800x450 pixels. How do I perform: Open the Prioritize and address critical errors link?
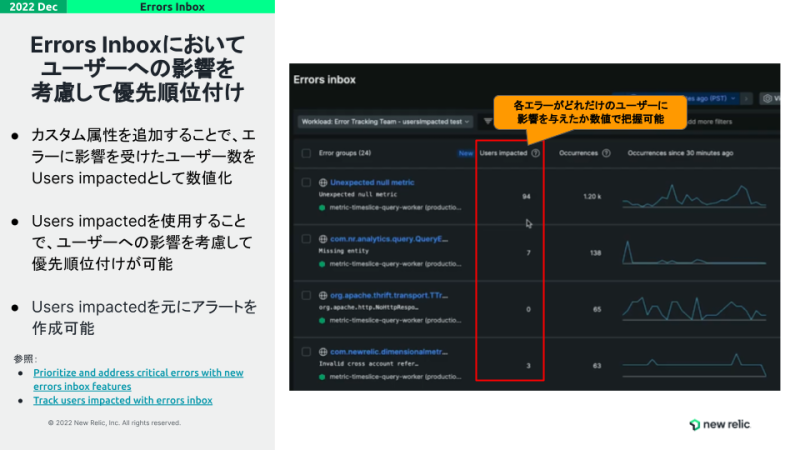[138, 380]
